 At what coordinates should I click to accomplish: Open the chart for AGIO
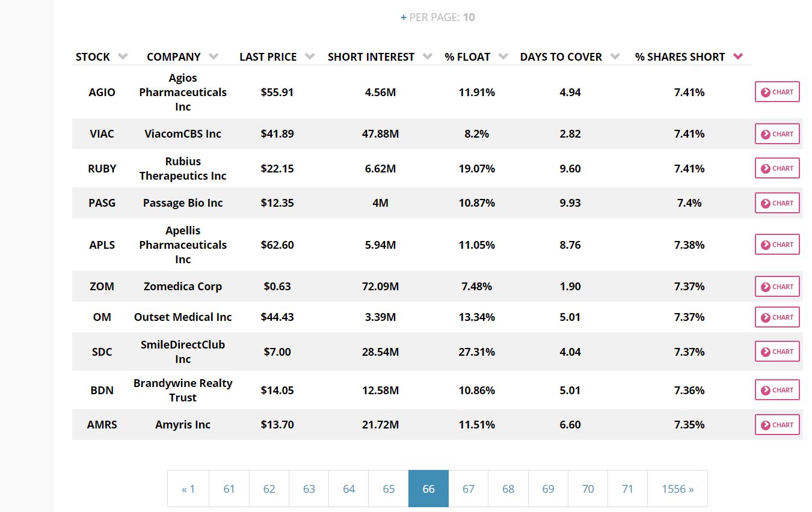click(x=777, y=92)
